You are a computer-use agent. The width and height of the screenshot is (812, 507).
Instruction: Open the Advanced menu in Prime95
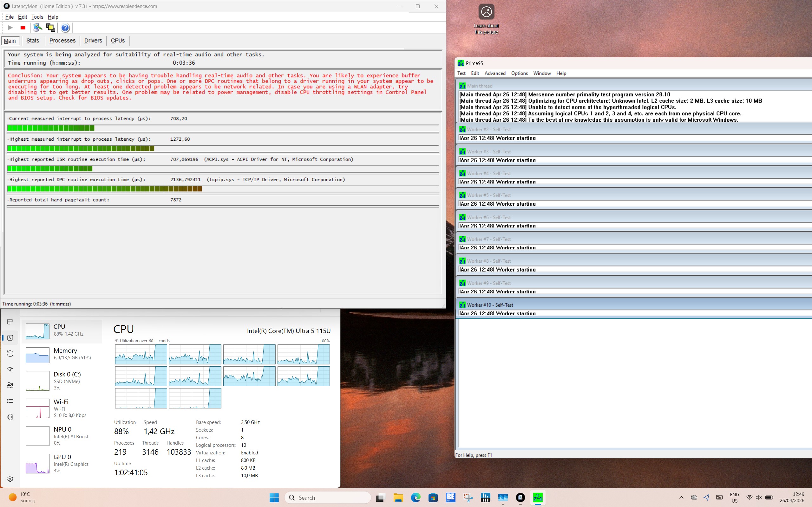(494, 73)
